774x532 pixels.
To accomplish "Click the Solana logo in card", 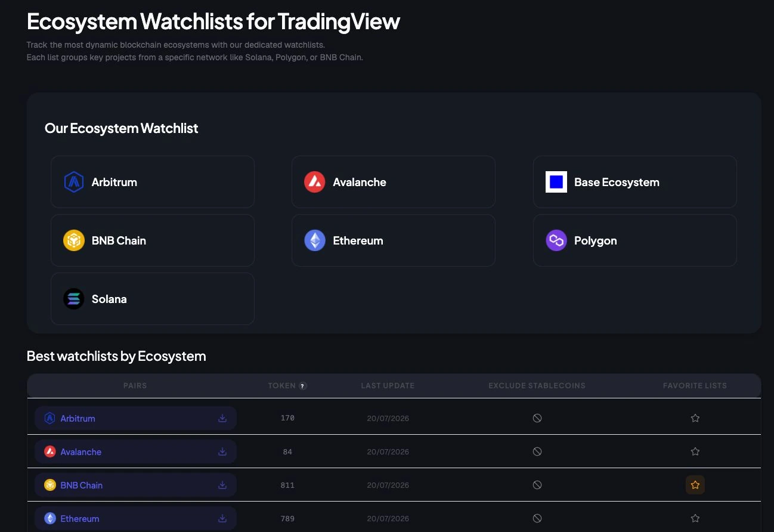I will pyautogui.click(x=74, y=299).
